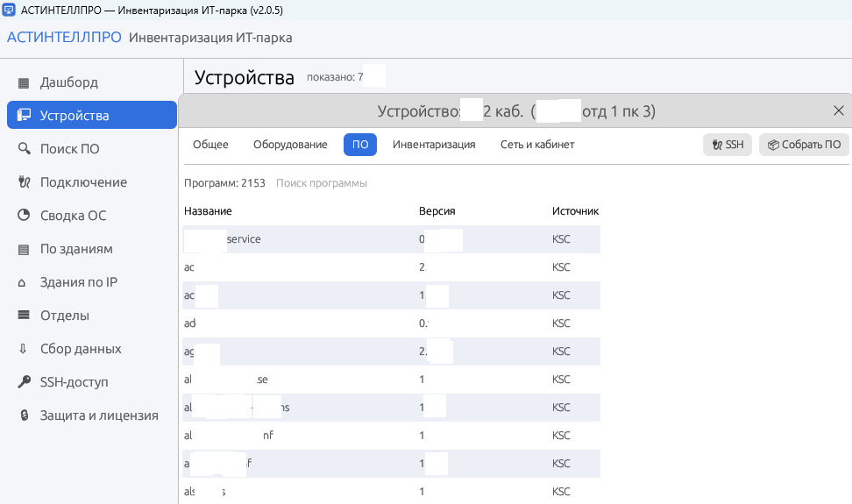The height and width of the screenshot is (504, 852).
Task: Open the Сеть и кабинет tab
Action: pos(537,145)
